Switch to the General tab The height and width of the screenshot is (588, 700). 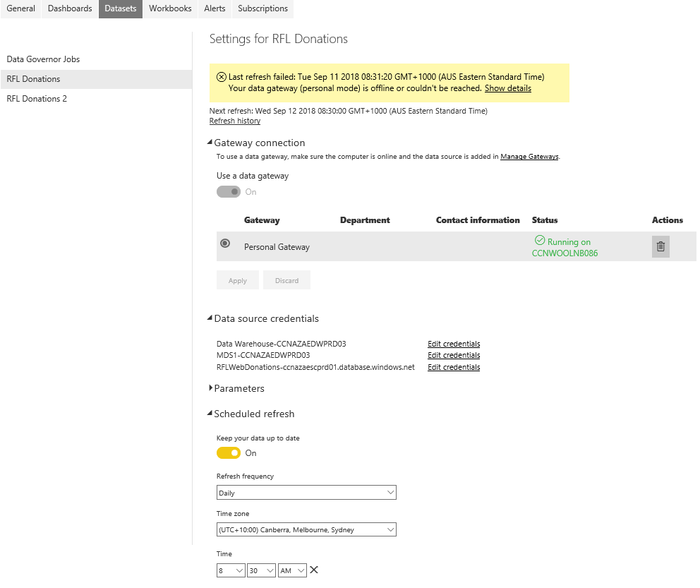(x=20, y=8)
